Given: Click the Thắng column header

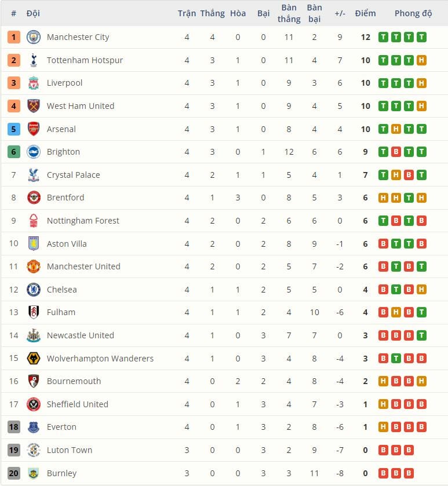Looking at the screenshot, I should point(212,13).
